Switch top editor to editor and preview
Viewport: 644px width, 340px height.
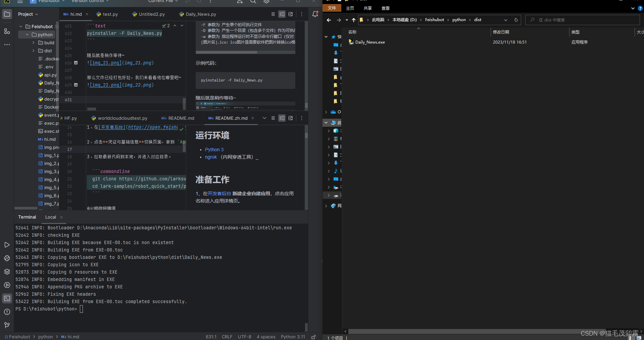pyautogui.click(x=282, y=14)
